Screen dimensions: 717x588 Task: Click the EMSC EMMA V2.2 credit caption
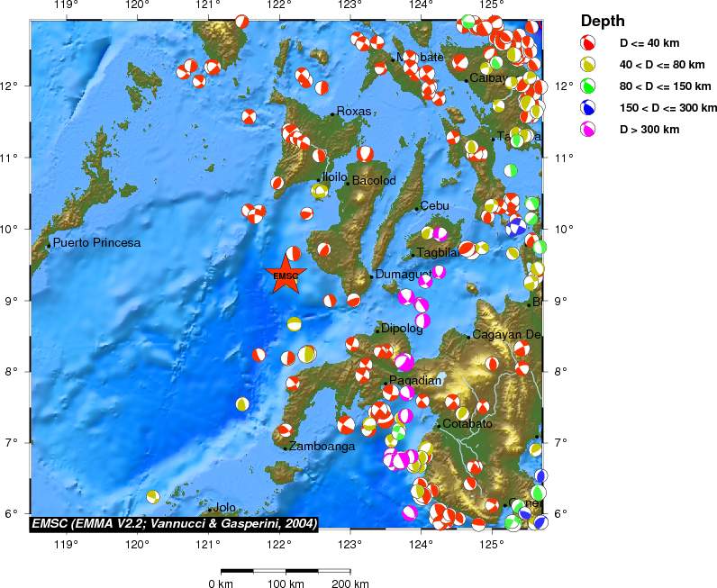click(175, 522)
